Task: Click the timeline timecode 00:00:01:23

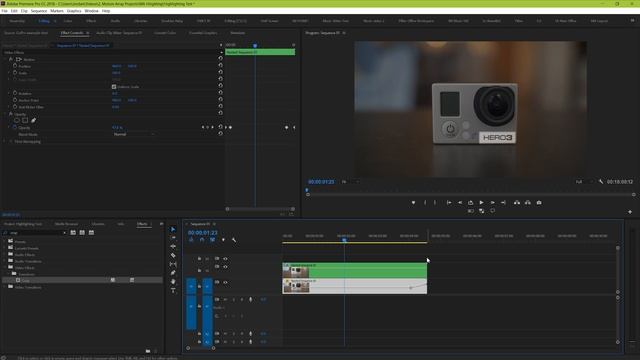Action: click(202, 233)
